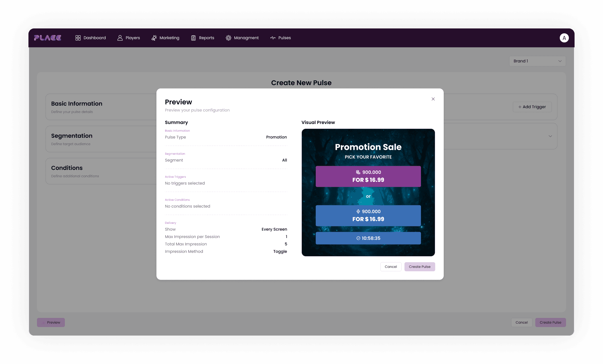Click the Players person icon
603x364 pixels.
click(120, 38)
